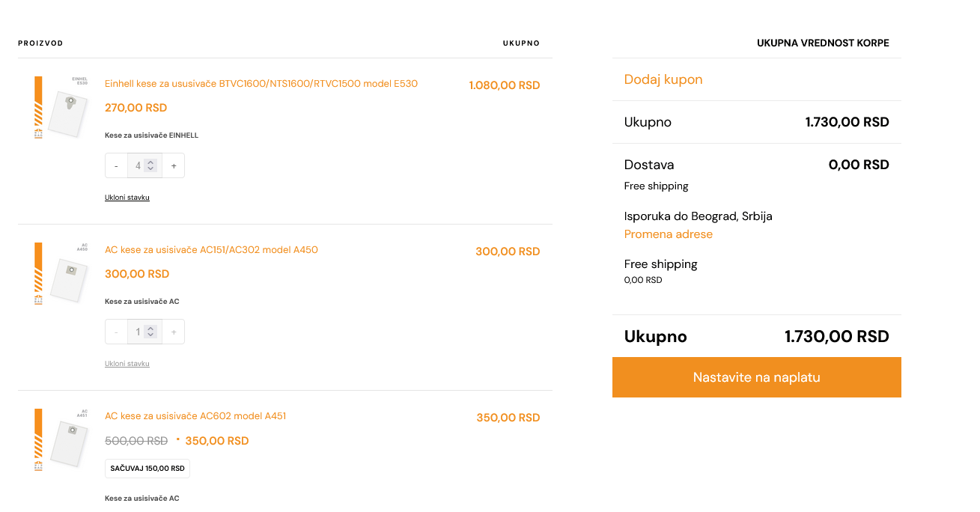Click plus button for AC A450 bags
Screen dimensions: 980x512
[x=174, y=332]
